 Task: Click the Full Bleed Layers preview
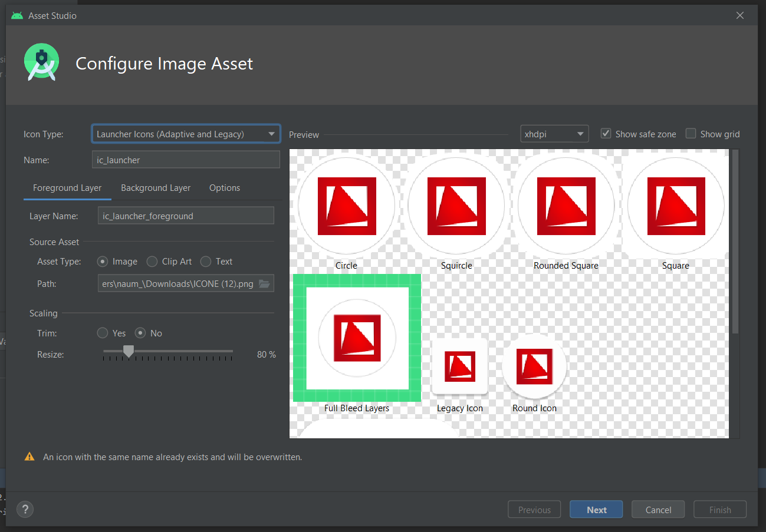tap(357, 338)
